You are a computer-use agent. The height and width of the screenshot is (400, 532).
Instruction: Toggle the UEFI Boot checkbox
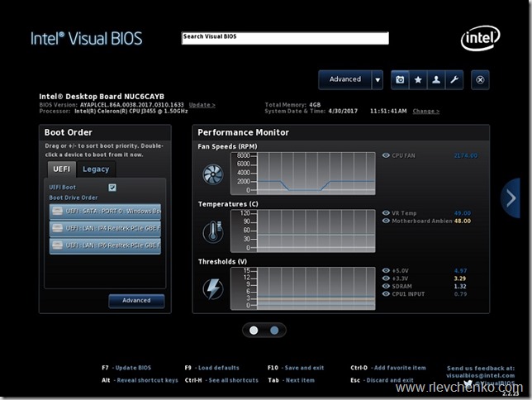[112, 188]
